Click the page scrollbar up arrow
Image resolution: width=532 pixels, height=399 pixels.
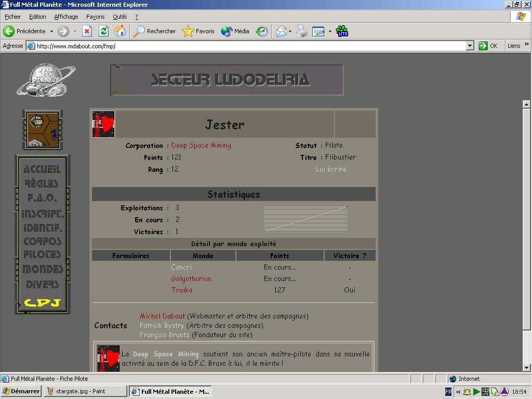pyautogui.click(x=526, y=104)
